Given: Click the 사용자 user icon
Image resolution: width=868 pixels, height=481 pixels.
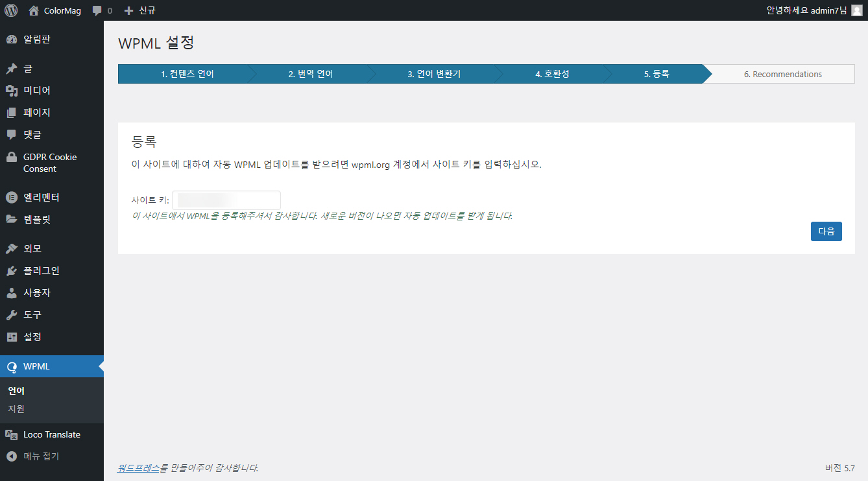Looking at the screenshot, I should 12,292.
